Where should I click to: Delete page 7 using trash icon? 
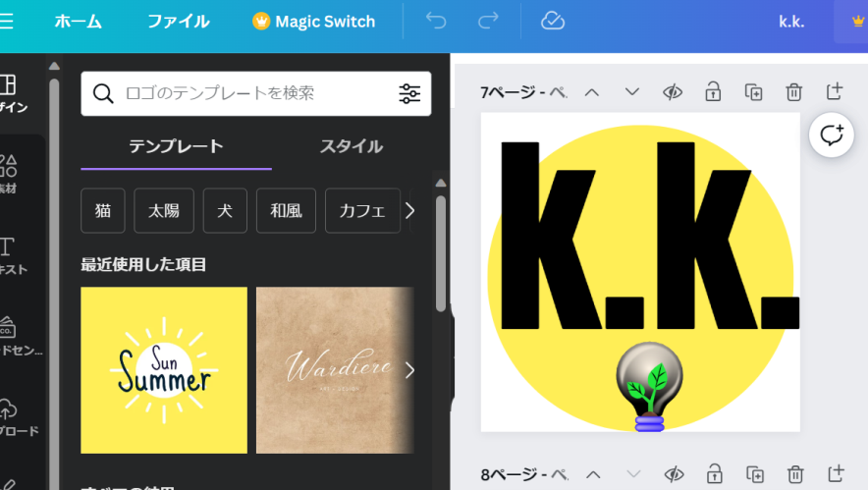coord(793,92)
